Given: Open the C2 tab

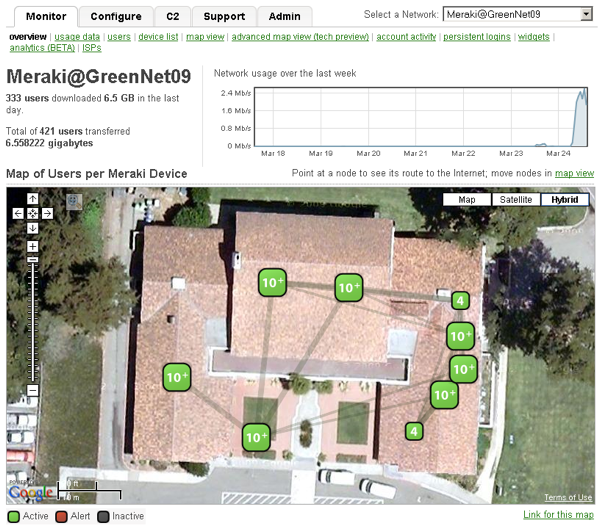Looking at the screenshot, I should [173, 16].
